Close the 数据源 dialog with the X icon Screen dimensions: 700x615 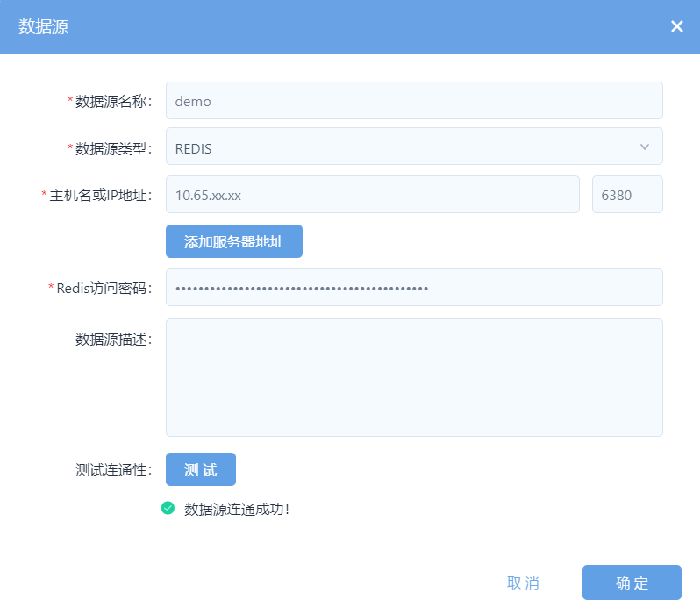676,26
